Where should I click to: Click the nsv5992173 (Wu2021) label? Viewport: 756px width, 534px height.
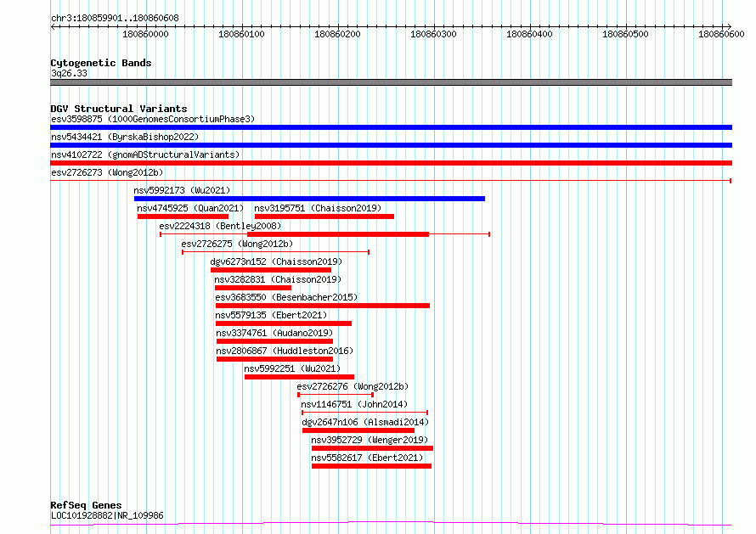(x=183, y=190)
